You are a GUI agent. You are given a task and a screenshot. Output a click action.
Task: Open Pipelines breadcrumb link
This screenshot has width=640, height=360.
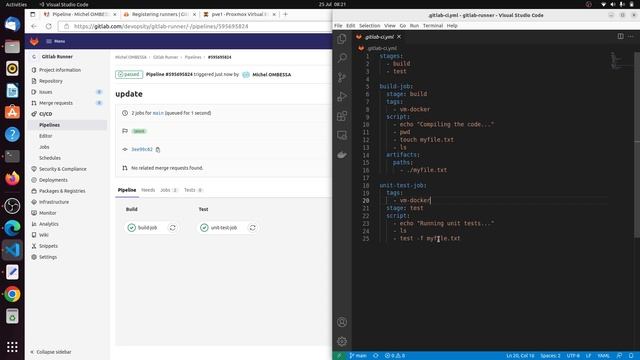coord(193,57)
